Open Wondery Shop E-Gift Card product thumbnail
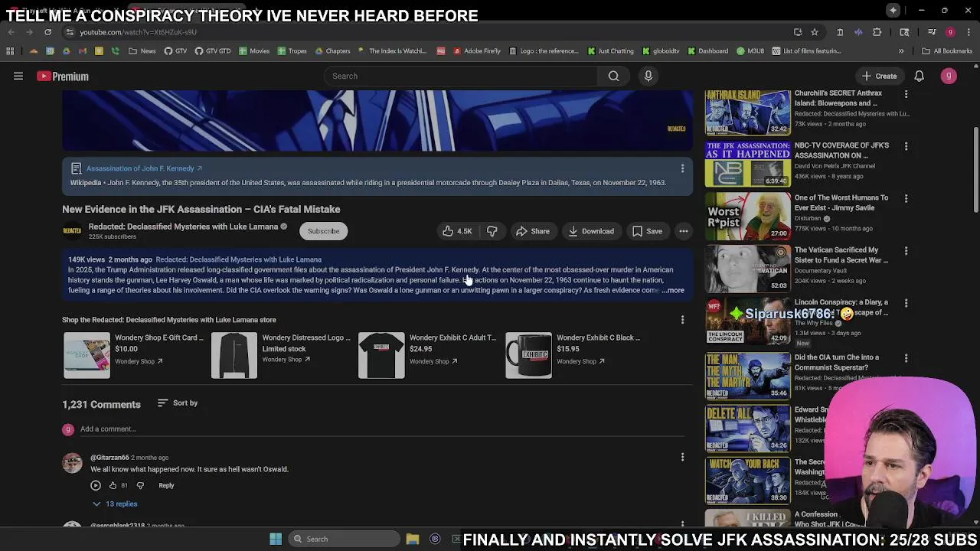Viewport: 980px width, 551px height. click(x=87, y=355)
